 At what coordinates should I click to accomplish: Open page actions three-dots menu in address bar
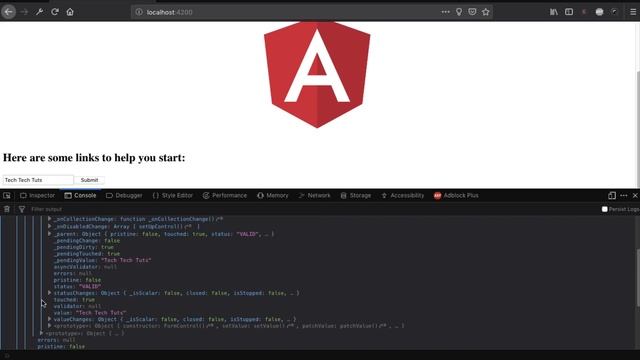tap(445, 12)
